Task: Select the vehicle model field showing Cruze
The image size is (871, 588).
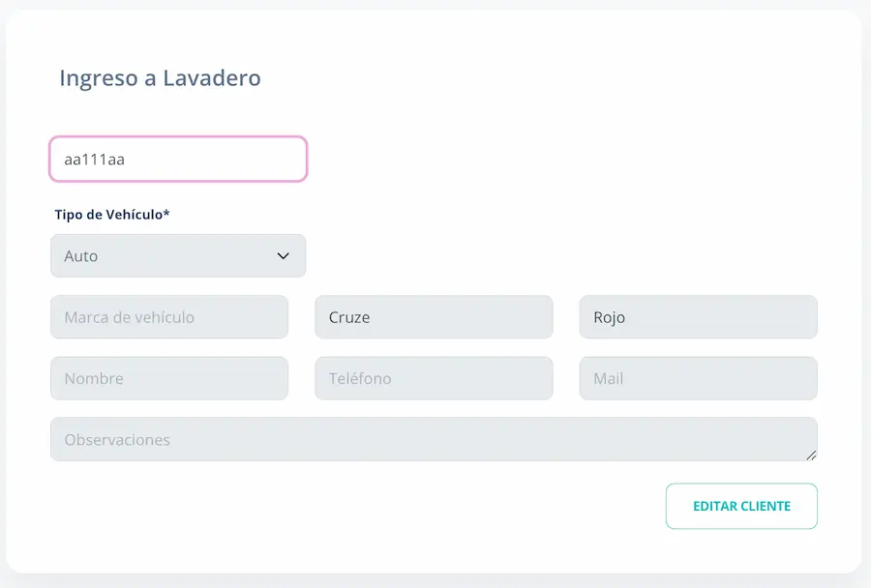Action: pos(434,316)
